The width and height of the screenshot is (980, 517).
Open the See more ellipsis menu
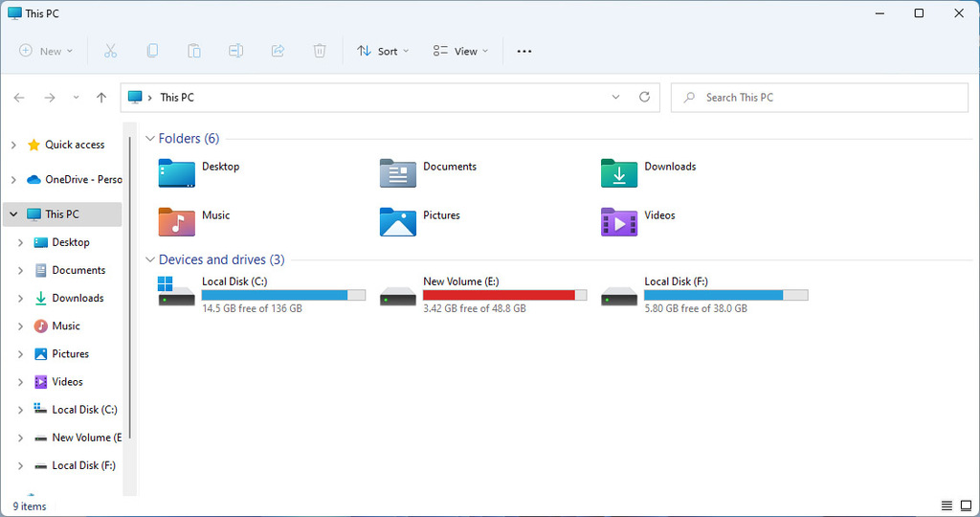[x=524, y=52]
